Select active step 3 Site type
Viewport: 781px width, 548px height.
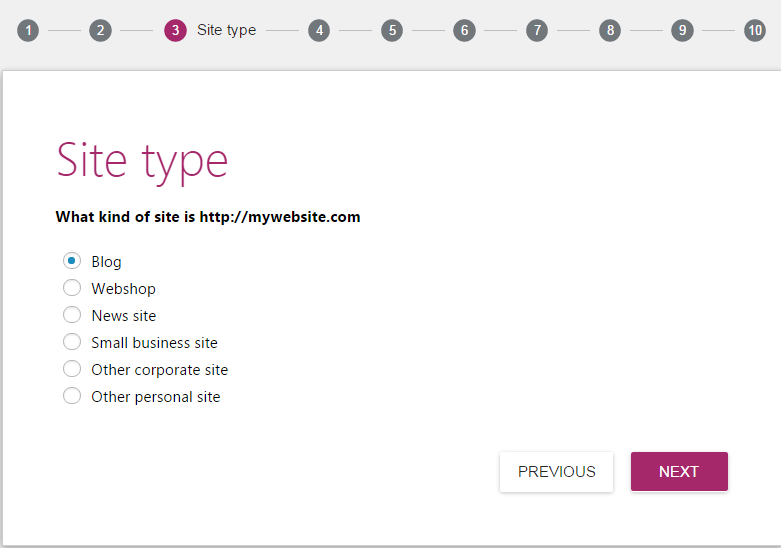coord(175,30)
